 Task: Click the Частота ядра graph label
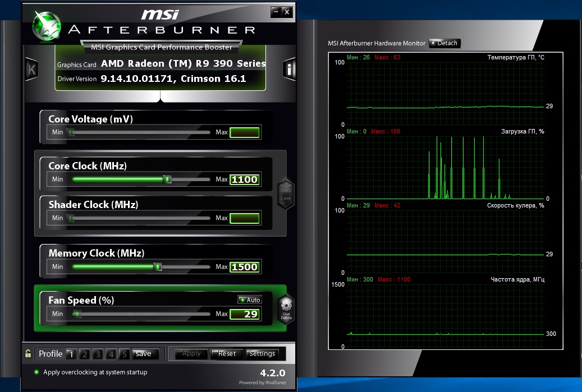click(x=517, y=279)
